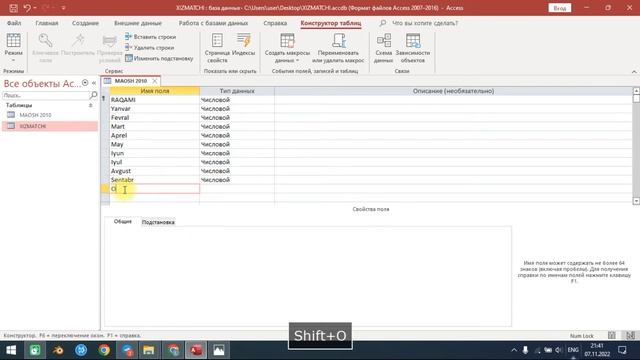
Task: Open Схема данных relationships
Action: pyautogui.click(x=383, y=48)
